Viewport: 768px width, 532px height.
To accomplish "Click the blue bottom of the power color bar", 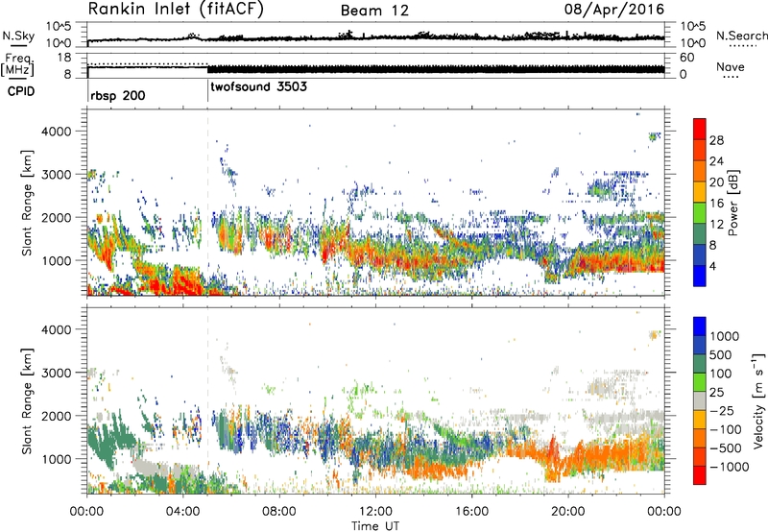I will (700, 277).
